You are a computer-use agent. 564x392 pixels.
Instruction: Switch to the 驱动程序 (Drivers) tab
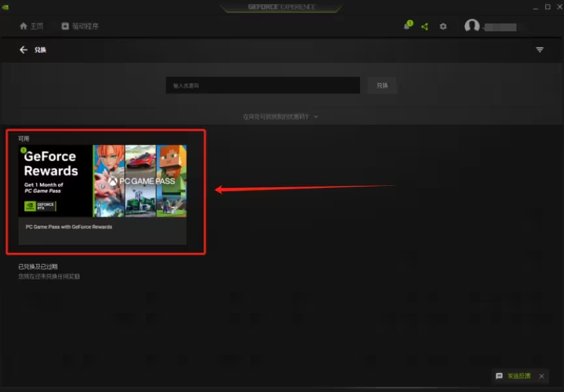click(x=80, y=26)
